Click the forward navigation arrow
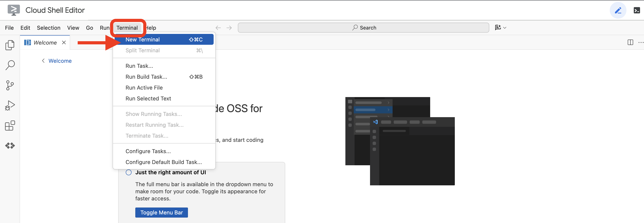This screenshot has width=644, height=223. (x=229, y=28)
